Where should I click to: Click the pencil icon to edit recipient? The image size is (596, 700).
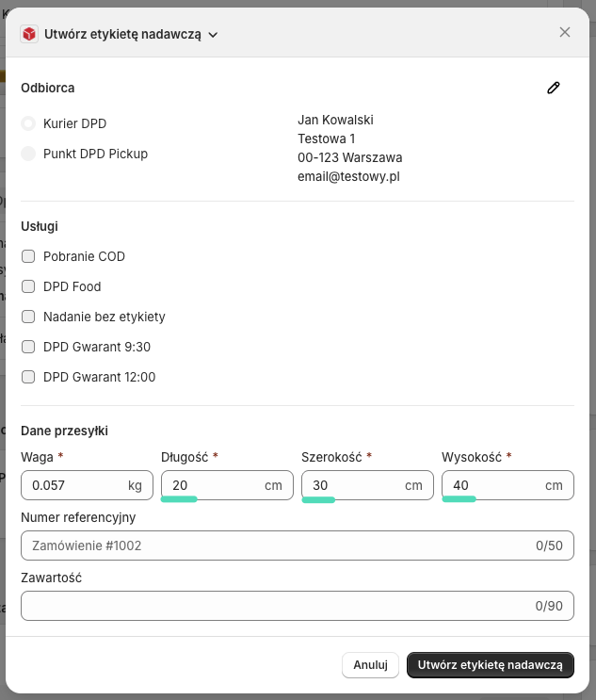coord(554,88)
